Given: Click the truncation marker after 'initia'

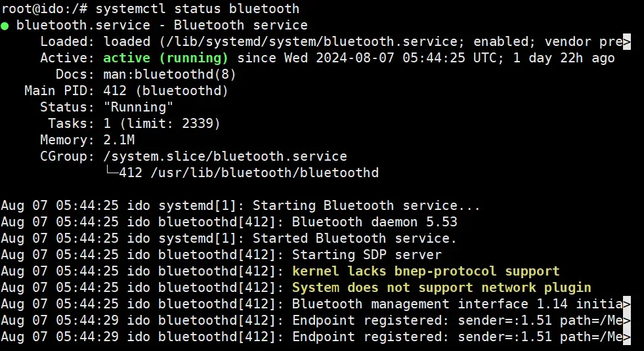Looking at the screenshot, I should pyautogui.click(x=627, y=304).
